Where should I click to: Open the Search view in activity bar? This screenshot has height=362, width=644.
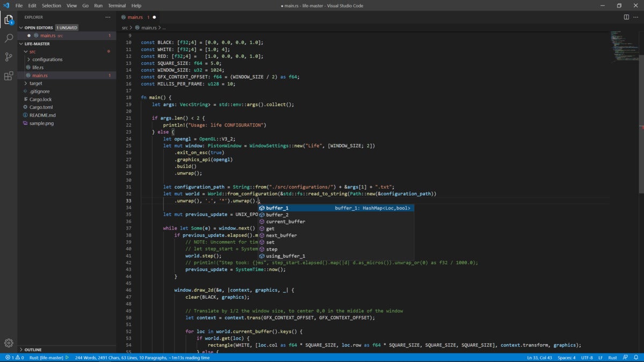click(x=9, y=39)
